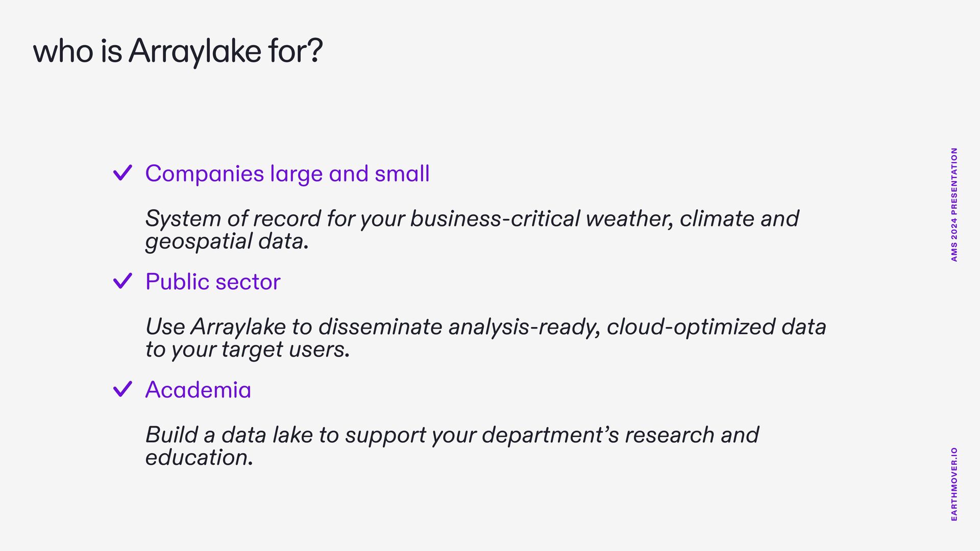Viewport: 980px width, 551px height.
Task: Click 'cloud-optimized data' in the second description
Action: point(716,328)
